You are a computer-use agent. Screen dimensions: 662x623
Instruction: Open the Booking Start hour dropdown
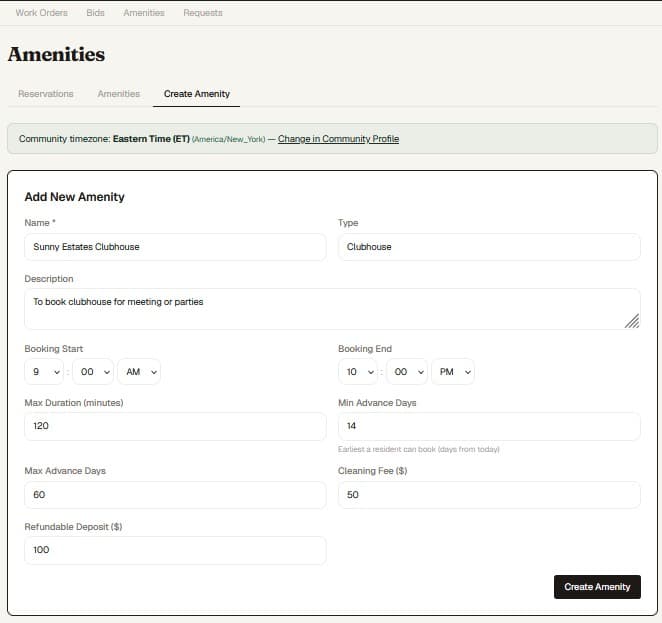tap(44, 372)
